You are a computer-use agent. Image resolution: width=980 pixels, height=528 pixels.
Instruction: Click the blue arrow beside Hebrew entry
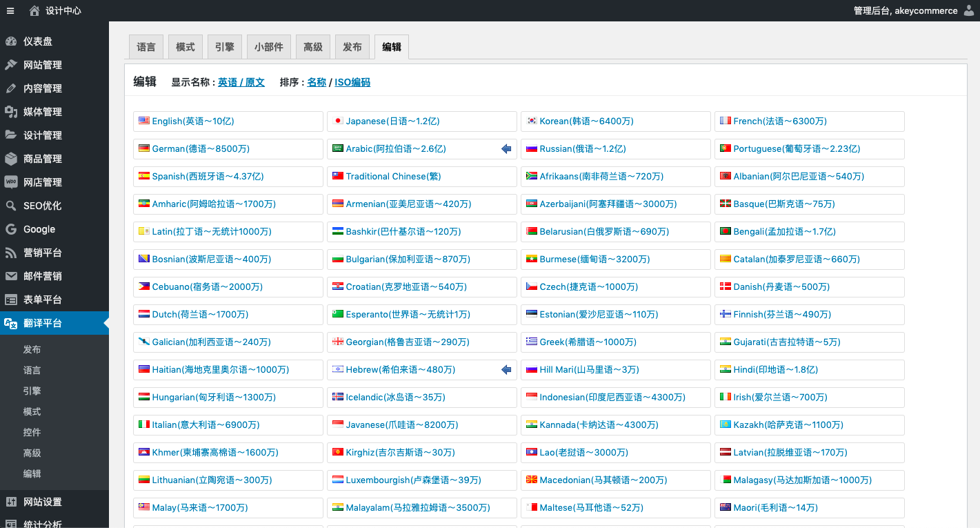[506, 369]
